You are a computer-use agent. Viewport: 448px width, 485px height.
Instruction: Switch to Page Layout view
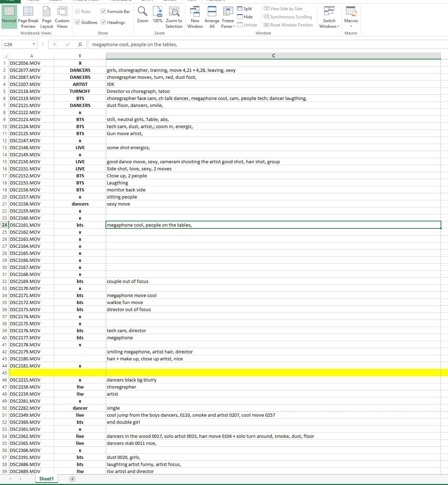point(47,17)
